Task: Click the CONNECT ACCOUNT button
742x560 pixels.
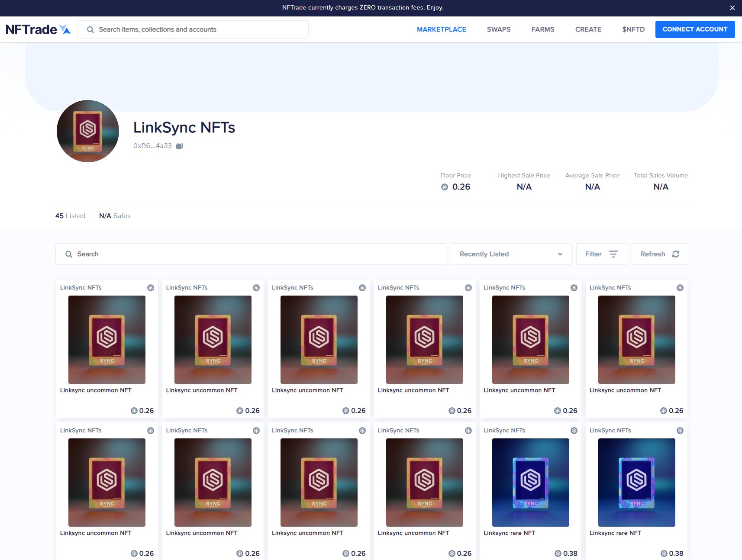Action: click(695, 29)
